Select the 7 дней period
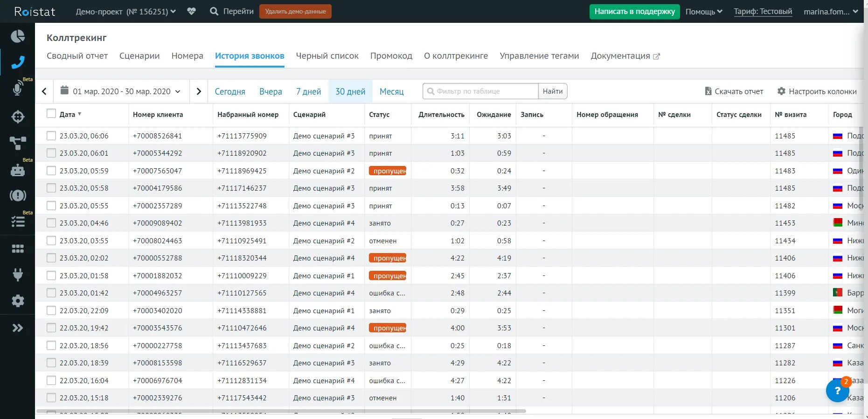Viewport: 868px width, 419px height. (x=308, y=92)
